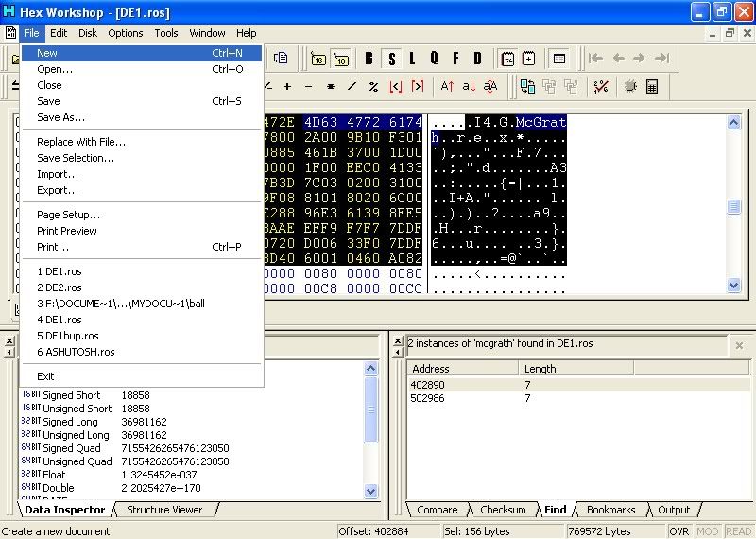756x539 pixels.
Task: Click hex editor scrollbar up arrow
Action: (734, 123)
